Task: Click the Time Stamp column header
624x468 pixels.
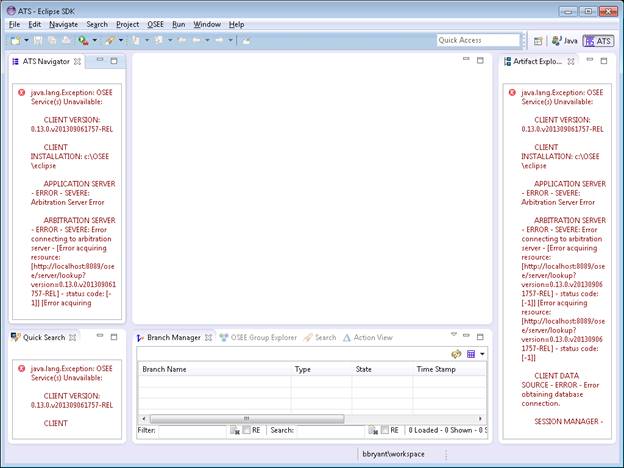Action: [449, 369]
